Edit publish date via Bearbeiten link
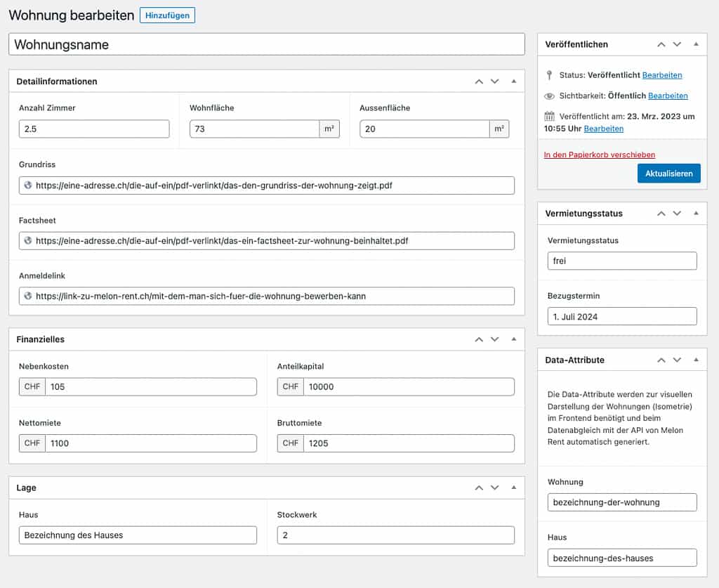This screenshot has height=588, width=719. [x=603, y=129]
